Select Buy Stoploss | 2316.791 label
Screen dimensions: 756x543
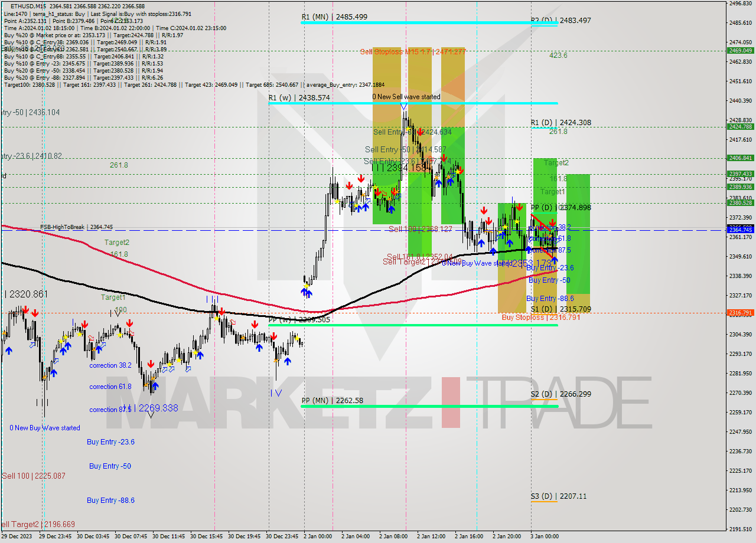(x=541, y=318)
